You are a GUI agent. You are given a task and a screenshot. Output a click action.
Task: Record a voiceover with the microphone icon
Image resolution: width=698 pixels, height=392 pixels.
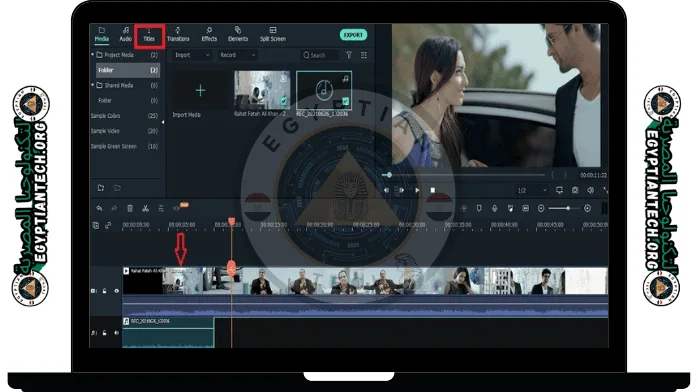tap(494, 208)
